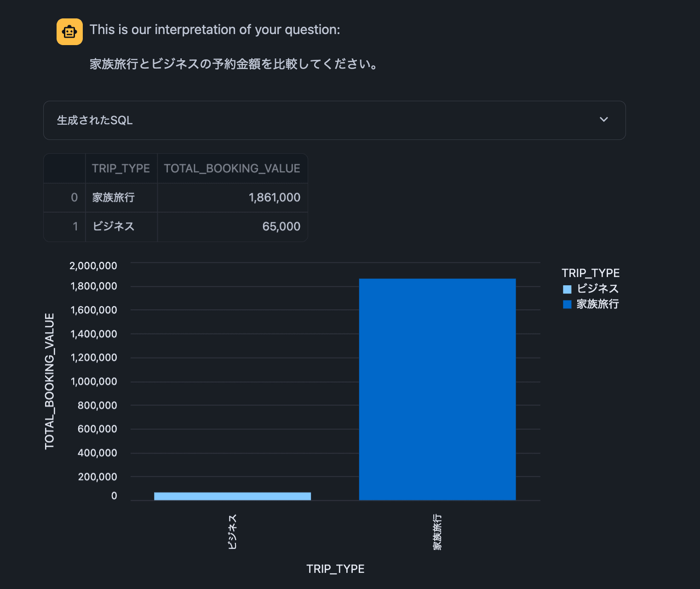Click the ビジネス legend label
The image size is (700, 589).
click(x=597, y=289)
